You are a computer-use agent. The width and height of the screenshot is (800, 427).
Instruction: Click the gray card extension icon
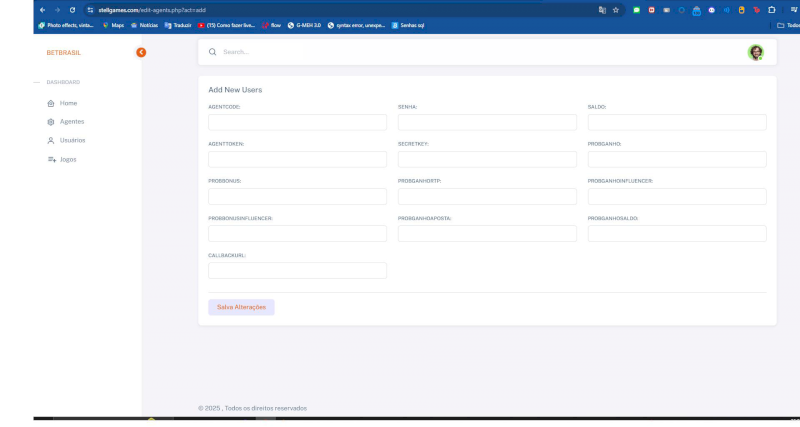tap(666, 10)
